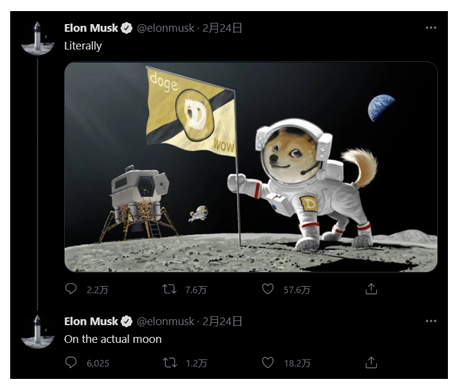Click the verified badge on first tweet
Viewport: 457px width, 390px height.
pyautogui.click(x=126, y=28)
